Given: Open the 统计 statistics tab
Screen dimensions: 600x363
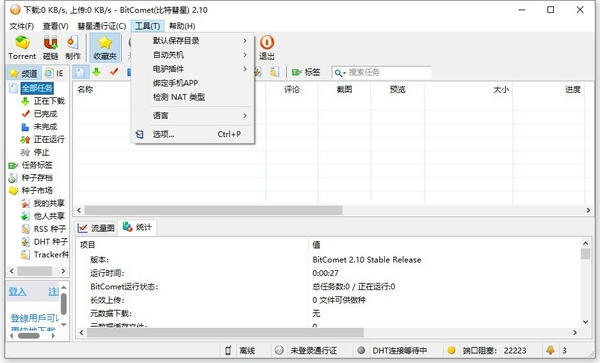Looking at the screenshot, I should (138, 227).
